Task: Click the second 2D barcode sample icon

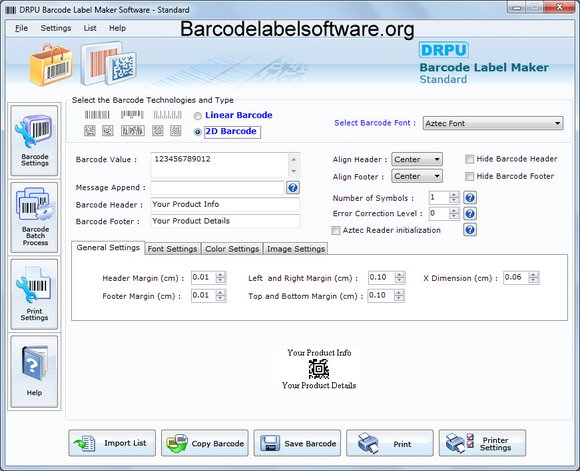Action: [108, 131]
